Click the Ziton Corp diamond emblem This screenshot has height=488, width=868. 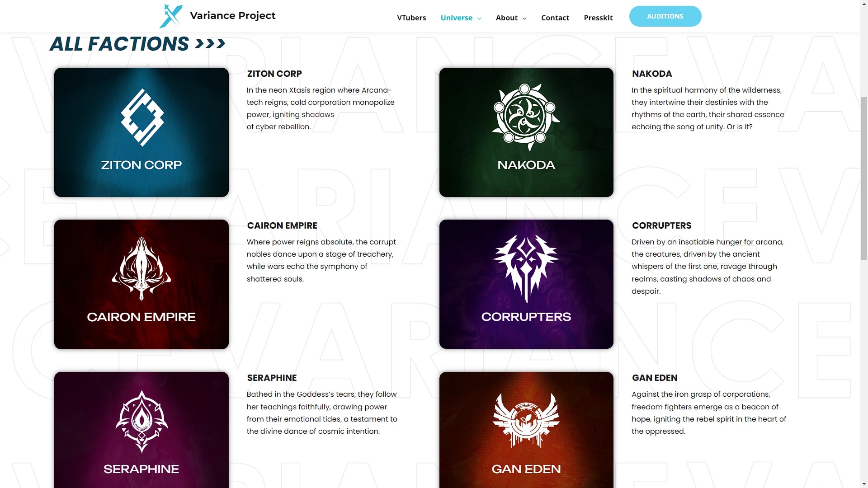point(142,117)
